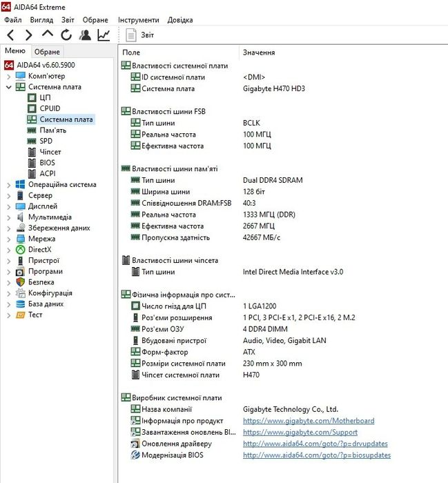The width and height of the screenshot is (448, 483).
Task: Click the Сервер icon in tree
Action: click(20, 195)
